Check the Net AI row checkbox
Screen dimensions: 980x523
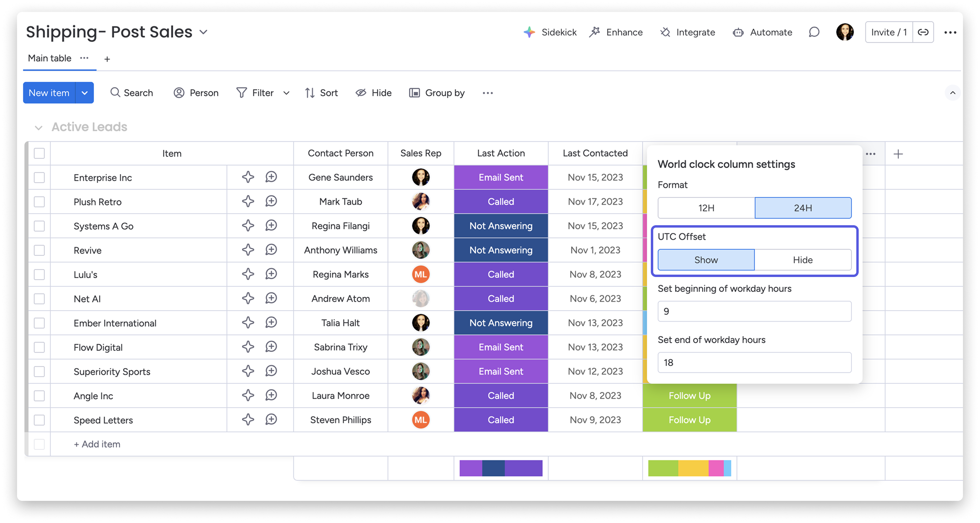pos(39,299)
